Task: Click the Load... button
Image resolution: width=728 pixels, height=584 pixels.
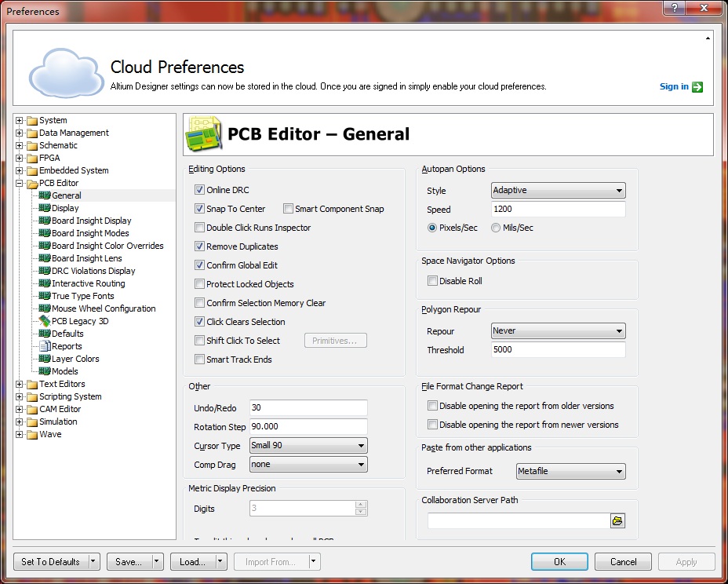Action: point(192,562)
